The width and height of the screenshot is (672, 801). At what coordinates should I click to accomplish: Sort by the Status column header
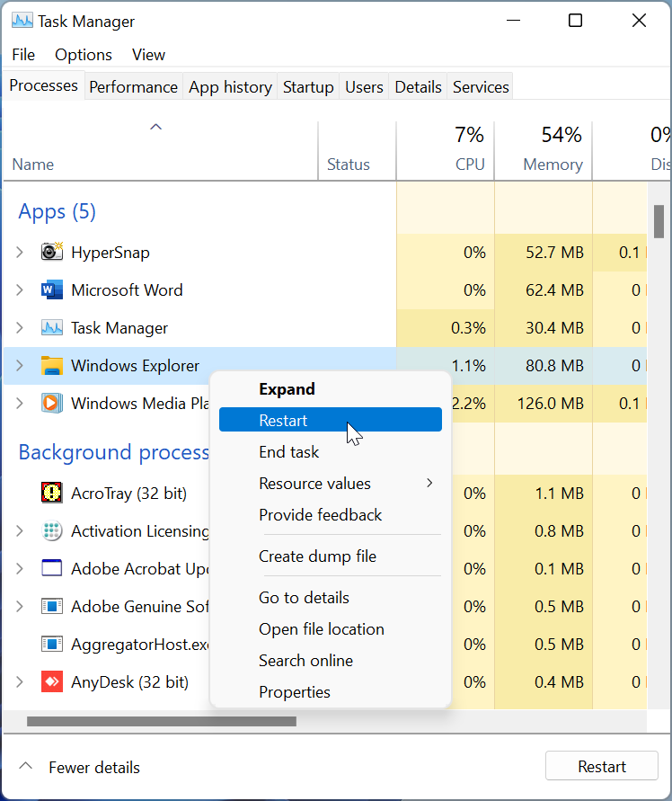357,151
